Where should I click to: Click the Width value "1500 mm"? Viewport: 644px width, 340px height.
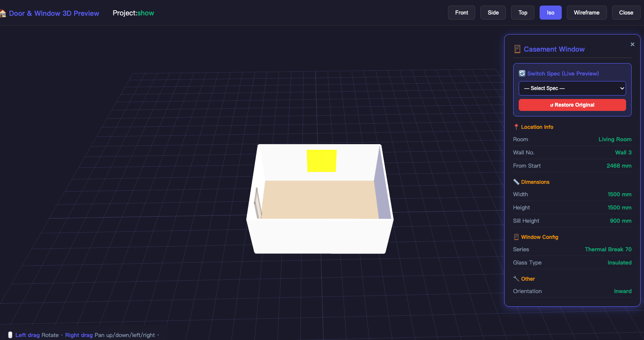(620, 195)
